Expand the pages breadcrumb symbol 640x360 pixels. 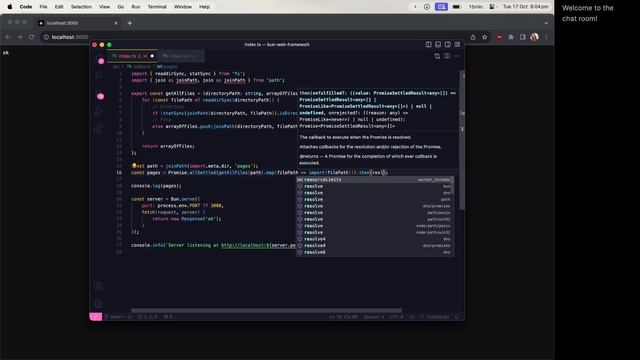click(168, 67)
